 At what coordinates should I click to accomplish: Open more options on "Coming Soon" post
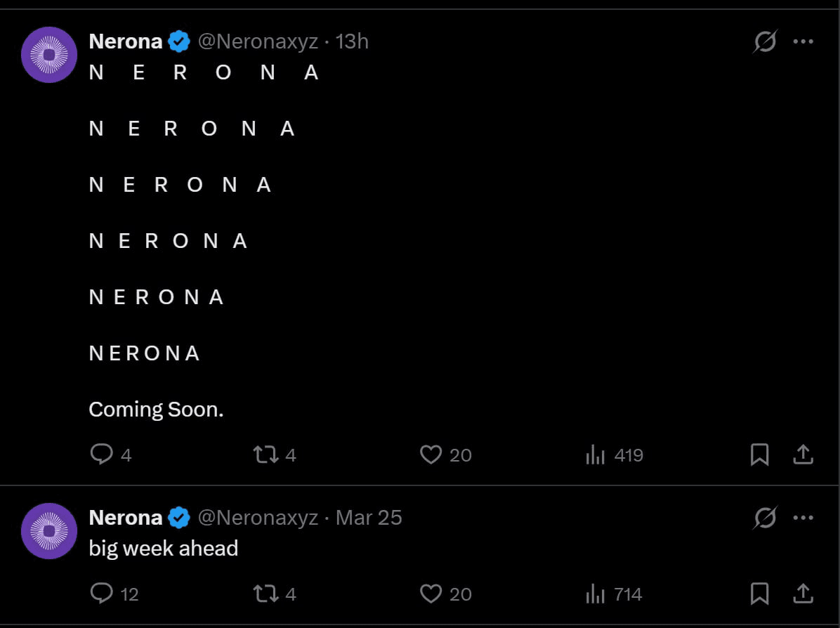point(803,42)
